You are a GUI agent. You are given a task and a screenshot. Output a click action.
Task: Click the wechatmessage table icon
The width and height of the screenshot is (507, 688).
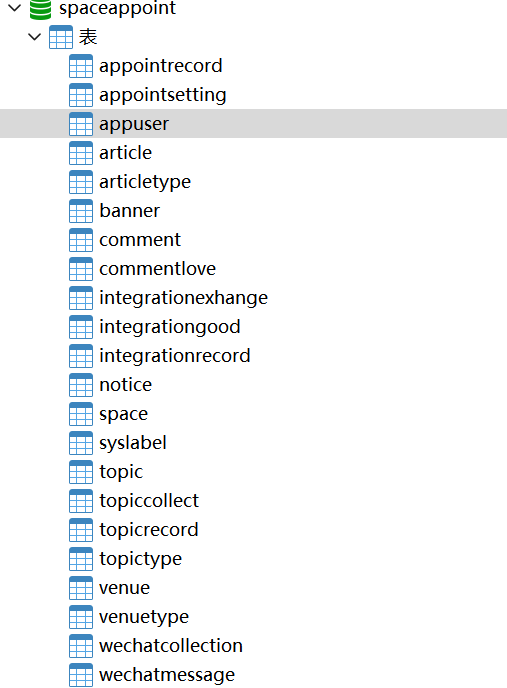pos(81,674)
